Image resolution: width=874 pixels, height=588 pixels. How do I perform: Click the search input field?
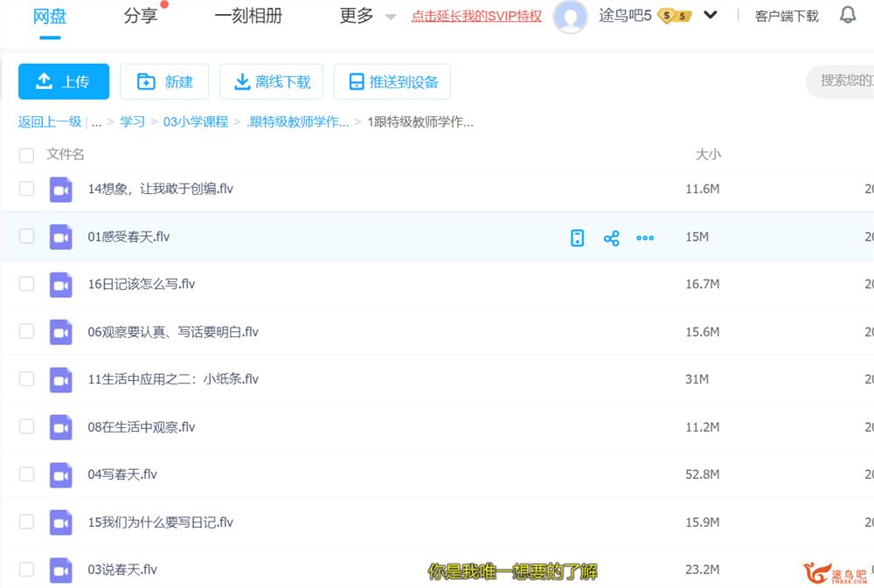coord(840,80)
